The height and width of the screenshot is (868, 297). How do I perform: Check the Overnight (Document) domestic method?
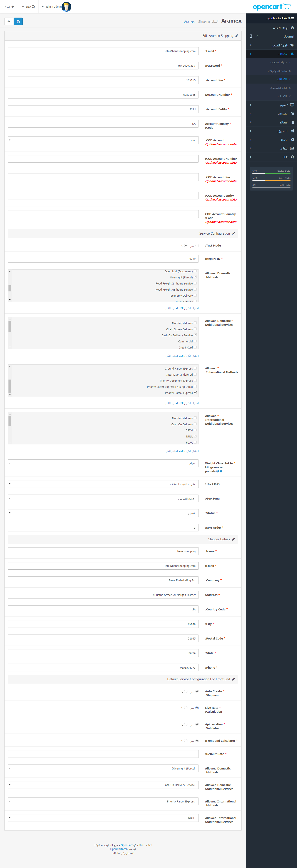[x=195, y=271]
